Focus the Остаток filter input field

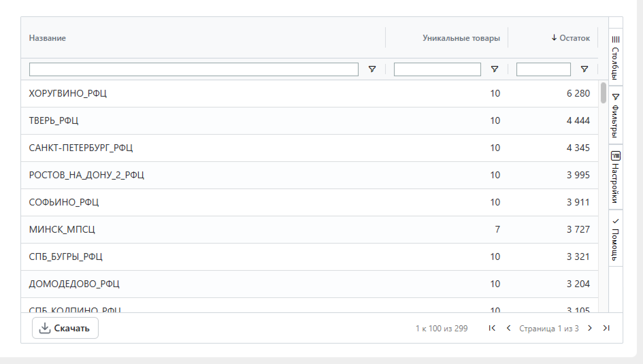(x=543, y=69)
